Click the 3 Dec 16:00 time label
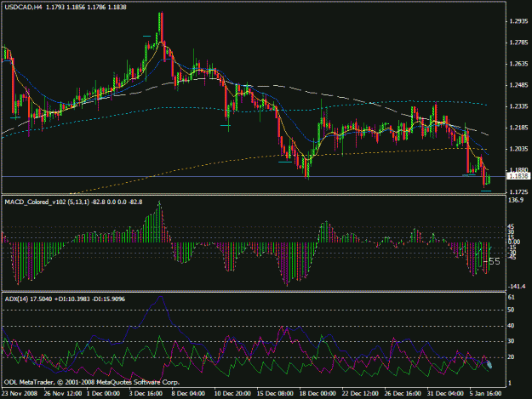 [146, 394]
